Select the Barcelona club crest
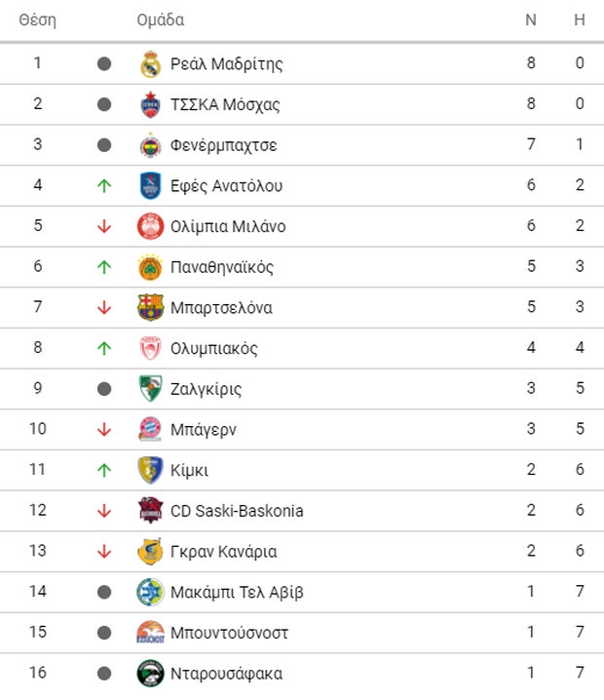 click(x=149, y=308)
